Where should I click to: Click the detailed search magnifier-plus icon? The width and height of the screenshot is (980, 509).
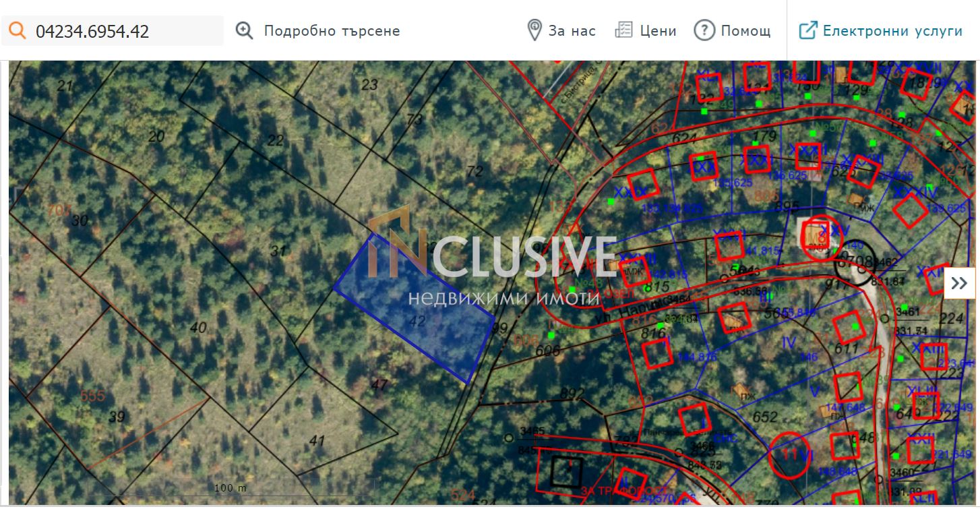pyautogui.click(x=244, y=31)
